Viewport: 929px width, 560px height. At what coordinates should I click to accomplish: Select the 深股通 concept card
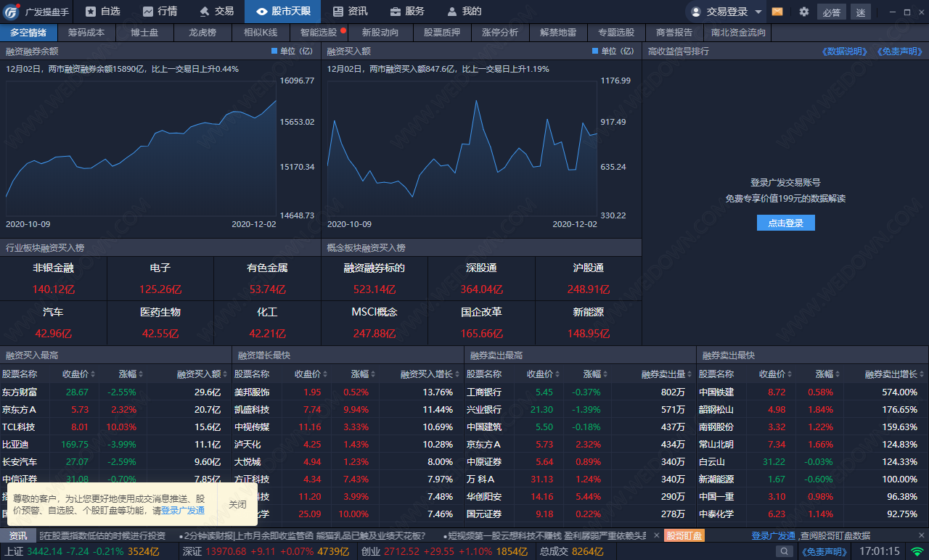[x=481, y=278]
